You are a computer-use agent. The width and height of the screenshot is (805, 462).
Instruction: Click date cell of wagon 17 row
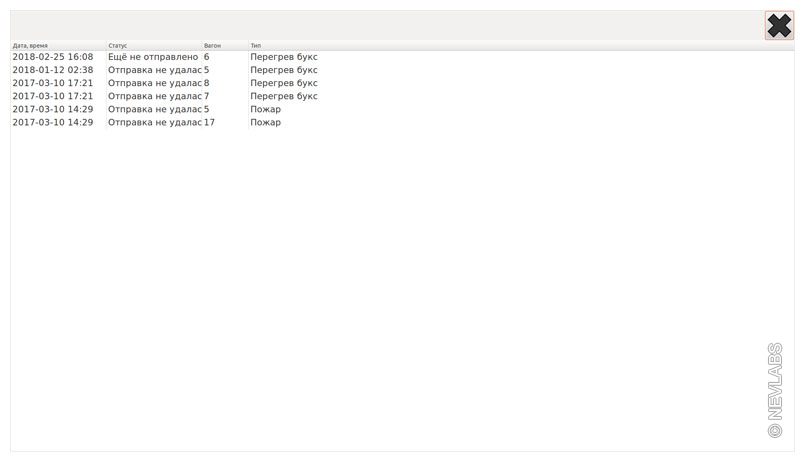click(x=53, y=122)
